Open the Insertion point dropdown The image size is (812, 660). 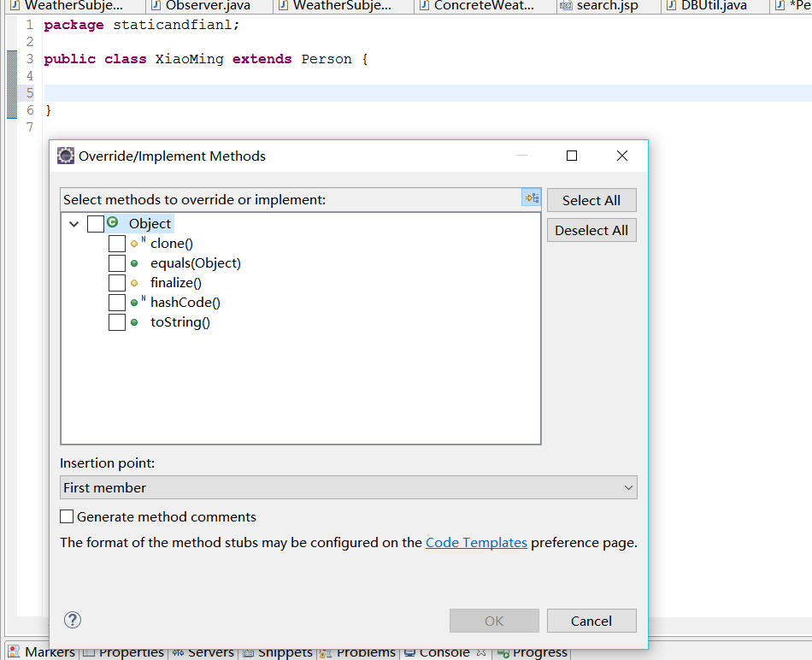(x=349, y=487)
